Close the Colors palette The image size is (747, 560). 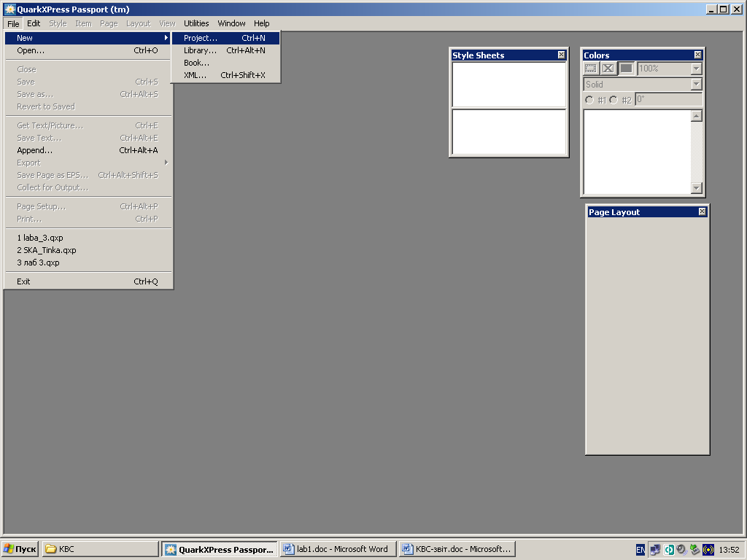coord(697,55)
